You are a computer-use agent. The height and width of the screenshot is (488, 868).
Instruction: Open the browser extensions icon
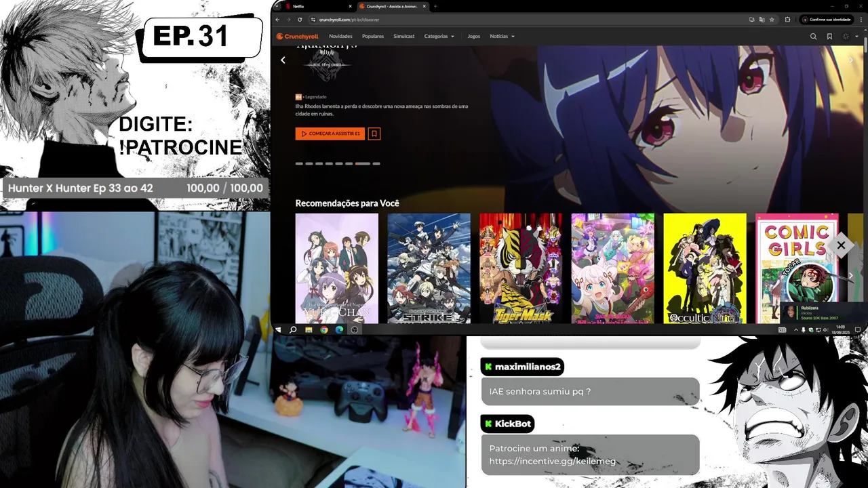[787, 20]
